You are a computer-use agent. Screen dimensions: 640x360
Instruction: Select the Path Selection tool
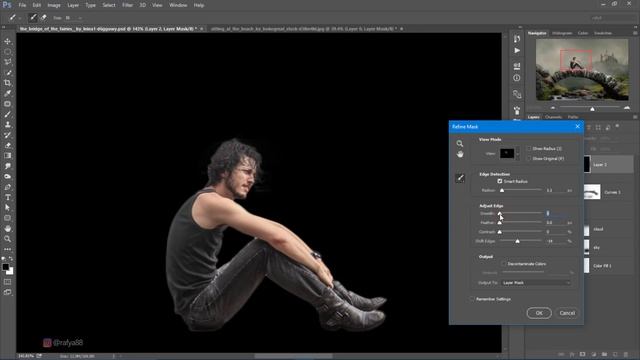8,208
